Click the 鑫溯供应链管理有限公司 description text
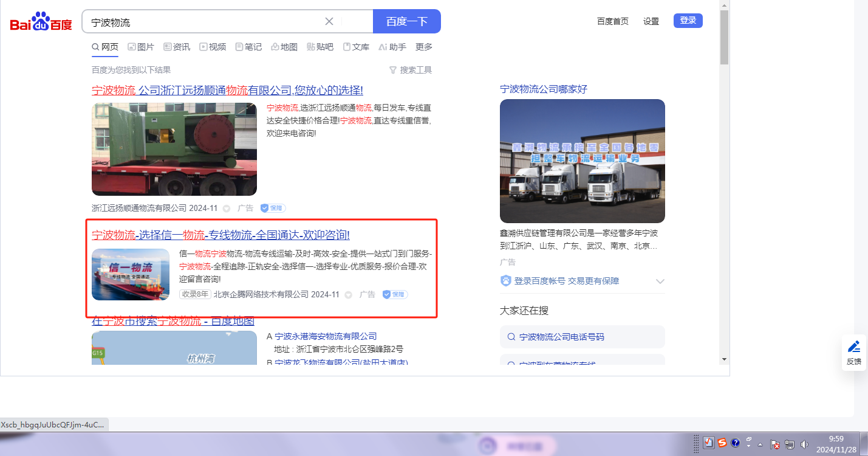The image size is (868, 456). 579,240
